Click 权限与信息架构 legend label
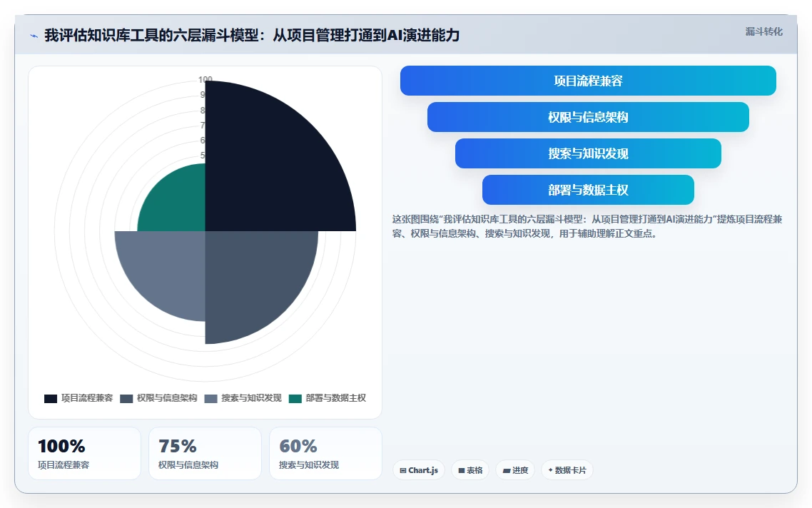The height and width of the screenshot is (508, 812). [167, 397]
